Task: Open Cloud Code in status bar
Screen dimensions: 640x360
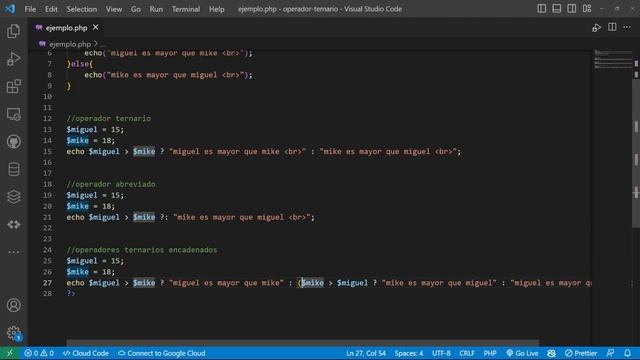Action: pyautogui.click(x=86, y=353)
